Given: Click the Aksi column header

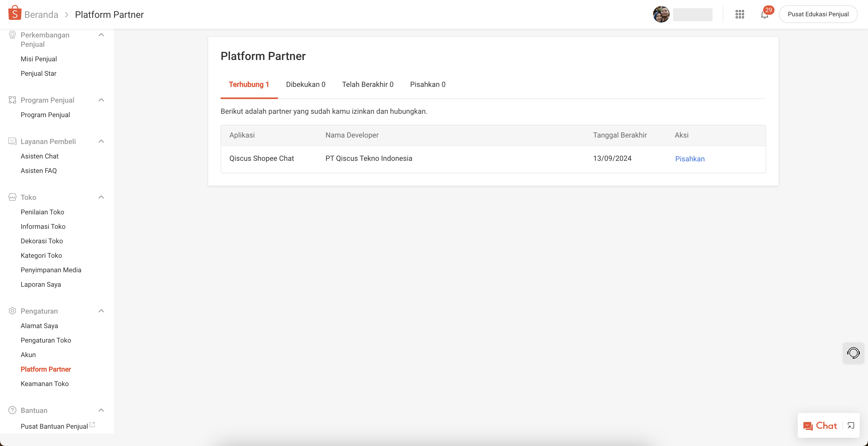Looking at the screenshot, I should 681,135.
